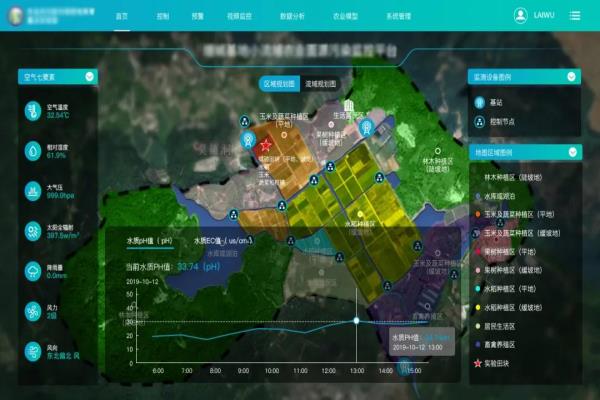Switch chart to 水质EC值 tab

coord(223,241)
